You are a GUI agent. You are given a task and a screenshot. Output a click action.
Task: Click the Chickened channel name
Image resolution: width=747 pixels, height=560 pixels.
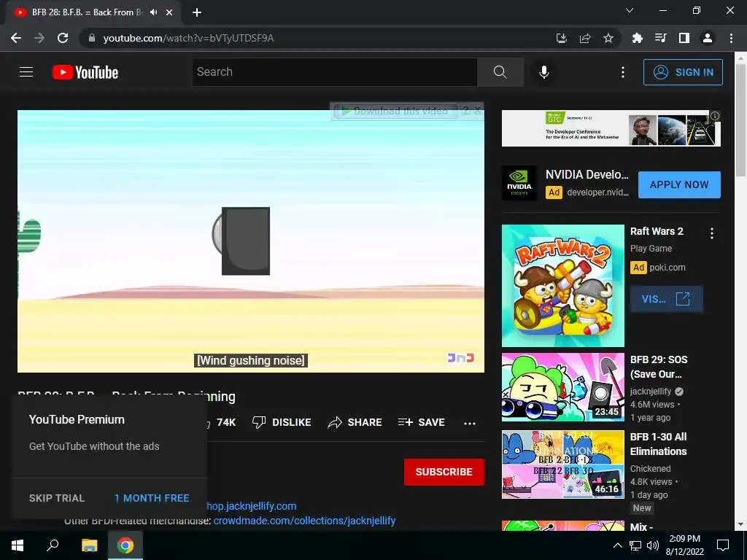click(x=650, y=469)
